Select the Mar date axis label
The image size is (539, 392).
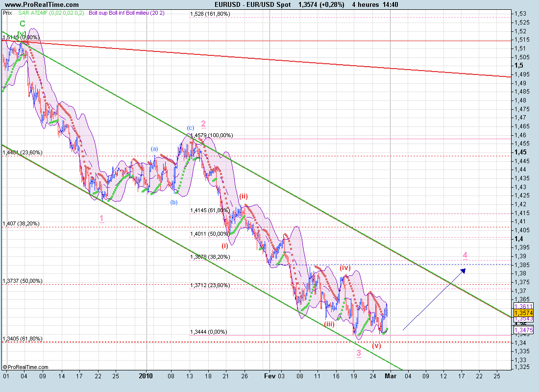tap(391, 376)
